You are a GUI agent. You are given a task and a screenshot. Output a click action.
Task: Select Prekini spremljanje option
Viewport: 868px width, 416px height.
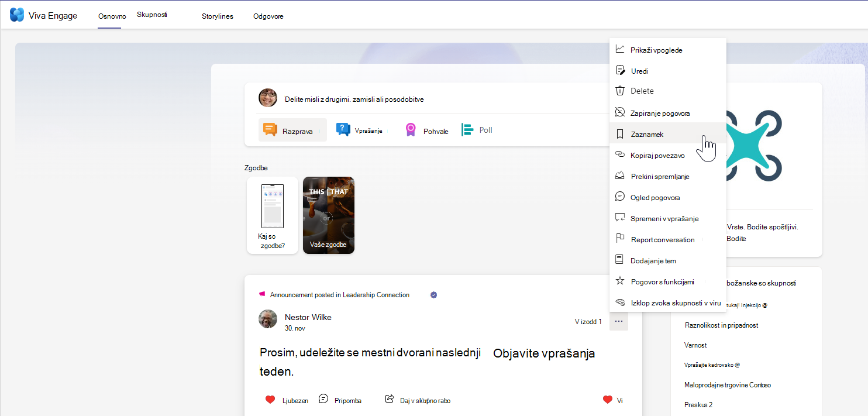coord(667,176)
